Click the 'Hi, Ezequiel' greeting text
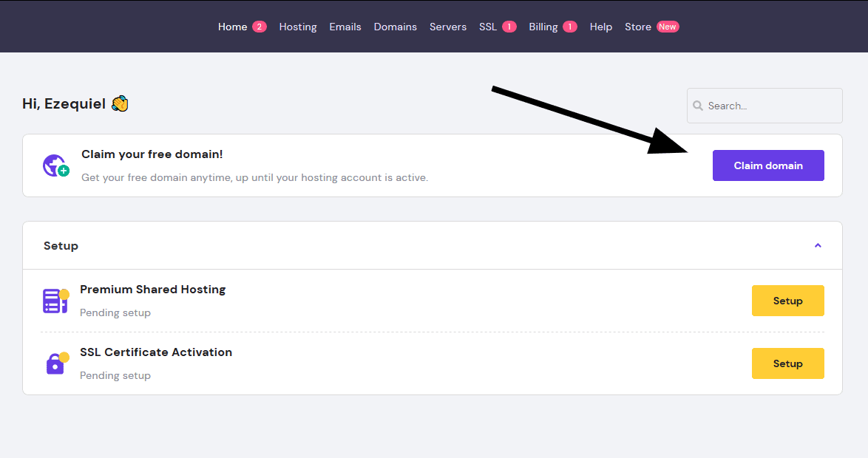Screen dimensions: 868x458 tap(64, 104)
